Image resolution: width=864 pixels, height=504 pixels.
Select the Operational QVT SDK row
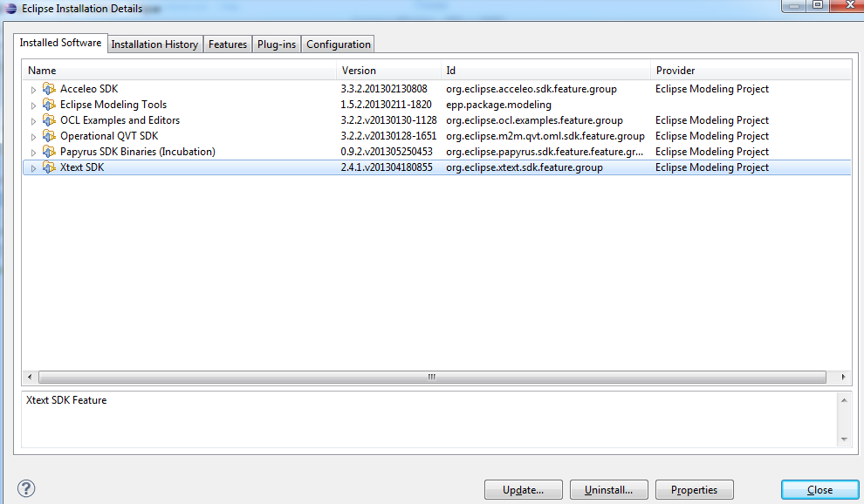437,136
